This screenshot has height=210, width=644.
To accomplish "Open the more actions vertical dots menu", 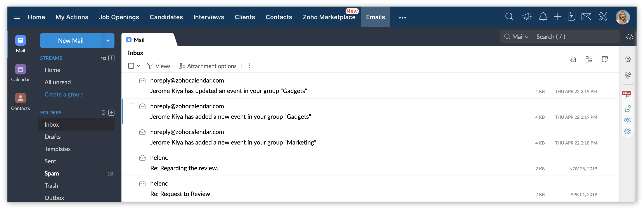I will 249,66.
